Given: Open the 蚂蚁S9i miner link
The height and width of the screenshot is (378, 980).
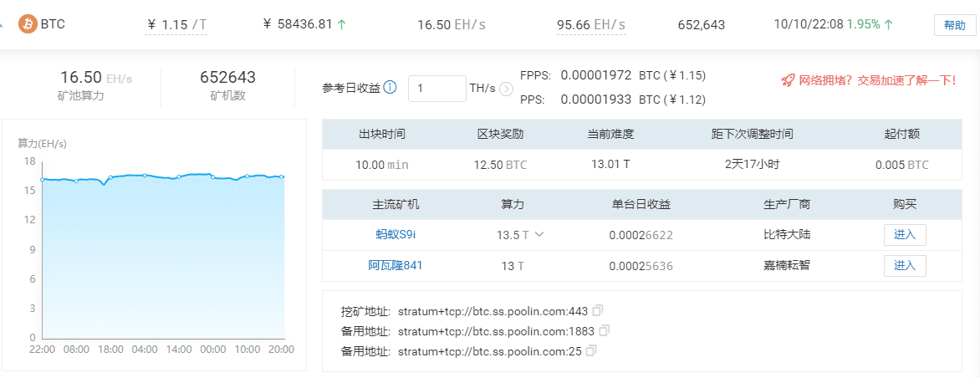Looking at the screenshot, I should click(x=396, y=235).
